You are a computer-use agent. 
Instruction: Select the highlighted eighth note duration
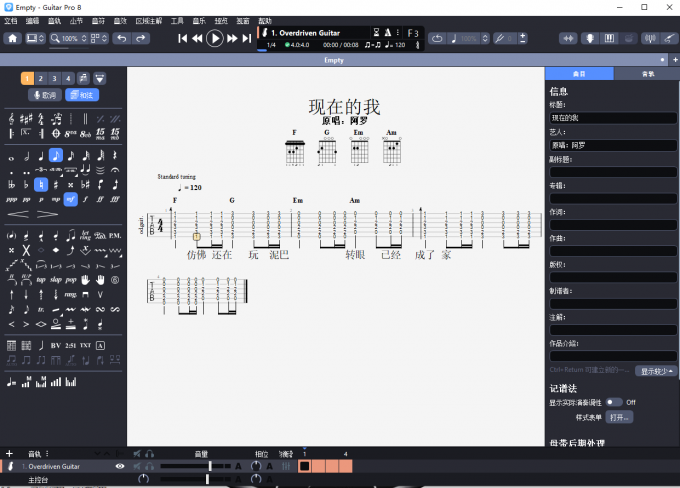(x=56, y=155)
